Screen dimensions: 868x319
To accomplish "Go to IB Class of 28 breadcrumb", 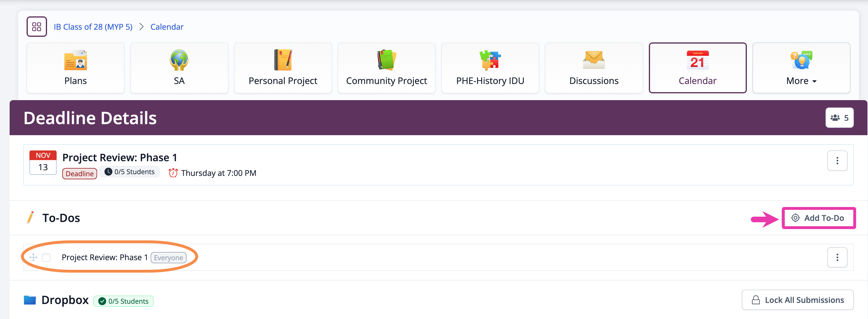I will pyautogui.click(x=93, y=27).
